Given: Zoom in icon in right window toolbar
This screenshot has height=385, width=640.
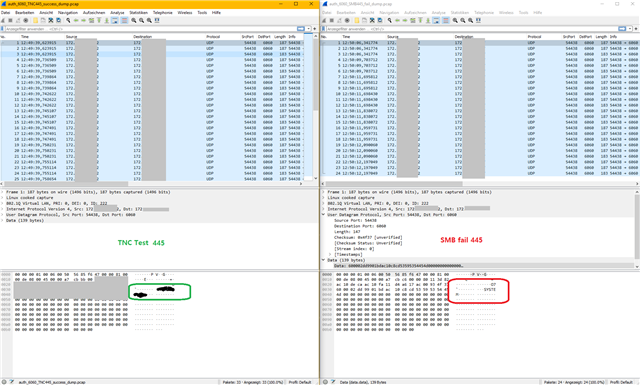Looking at the screenshot, I should click(455, 20).
